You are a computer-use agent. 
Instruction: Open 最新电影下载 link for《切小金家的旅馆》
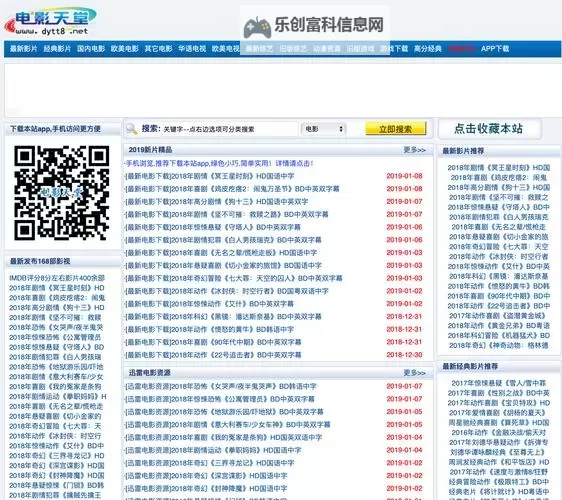tap(223, 265)
